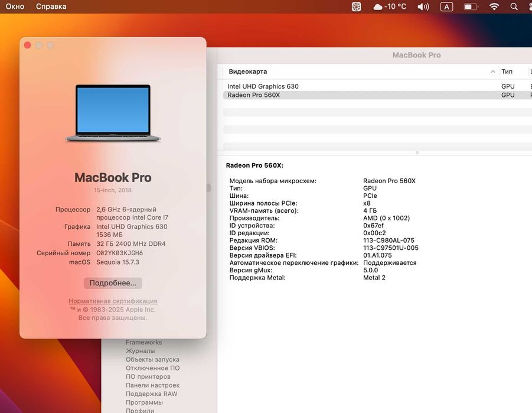This screenshot has width=532, height=413.
Task: Select Журналы in the sidebar
Action: pyautogui.click(x=140, y=351)
